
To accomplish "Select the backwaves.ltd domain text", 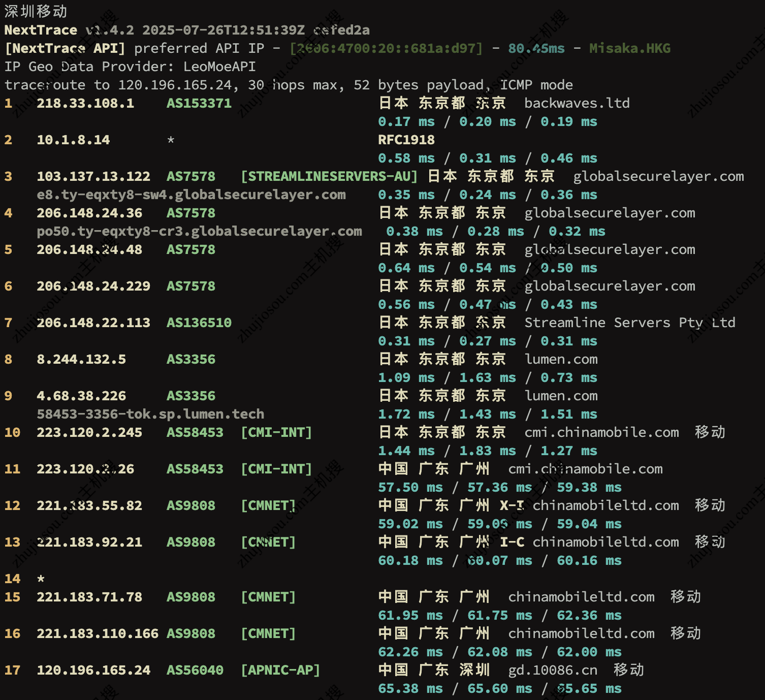I will (x=577, y=103).
